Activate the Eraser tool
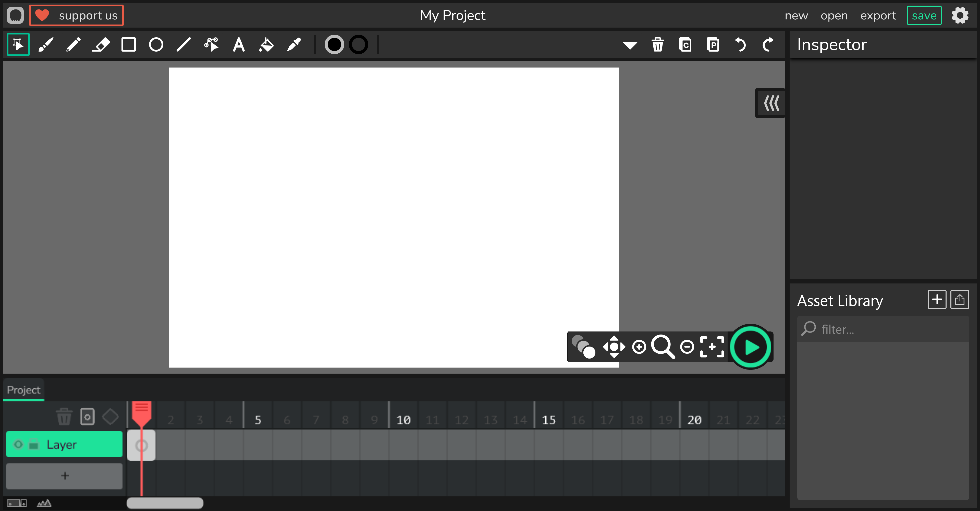The width and height of the screenshot is (980, 511). 101,44
